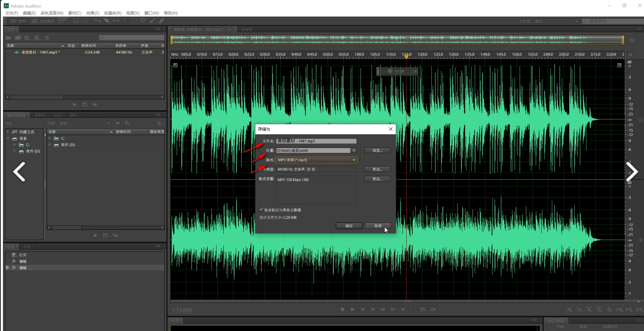The image size is (644, 331).
Task: Select the Razor tool
Action: (107, 21)
